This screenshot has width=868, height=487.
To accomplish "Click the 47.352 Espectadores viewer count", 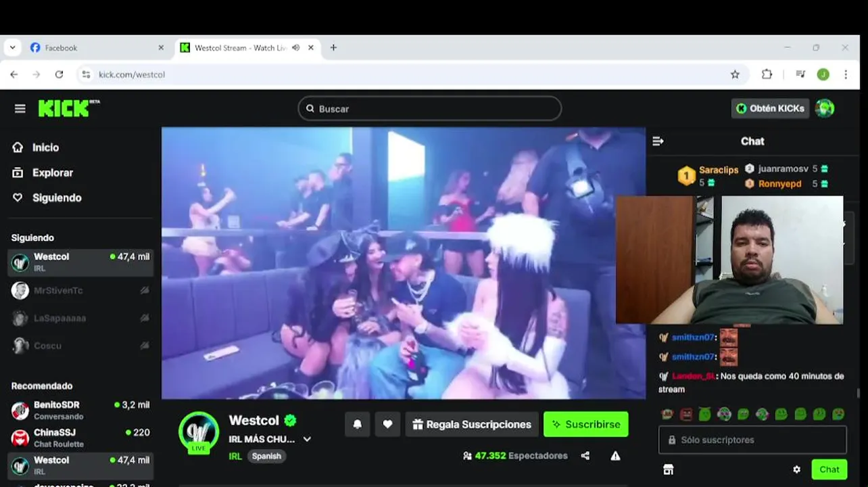I will (x=515, y=456).
